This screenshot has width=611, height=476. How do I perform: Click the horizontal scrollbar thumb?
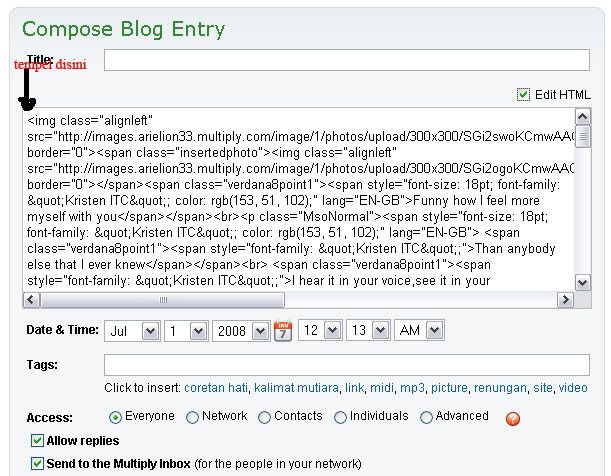tap(163, 300)
